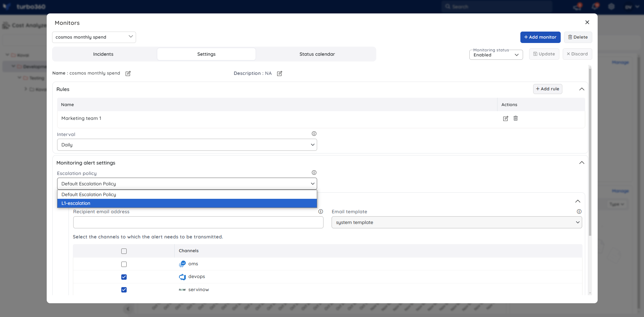Click the Add monitor button
Screen dimensions: 644x317
(540, 37)
